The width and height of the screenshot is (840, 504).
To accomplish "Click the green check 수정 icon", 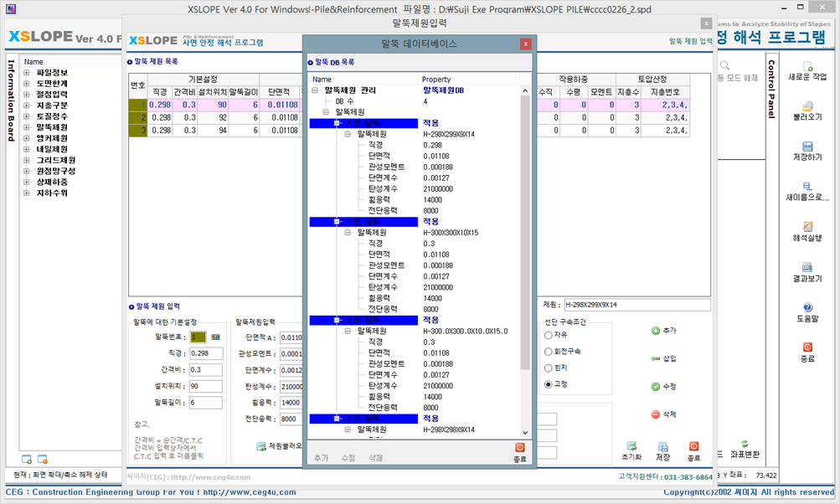I will click(x=655, y=387).
